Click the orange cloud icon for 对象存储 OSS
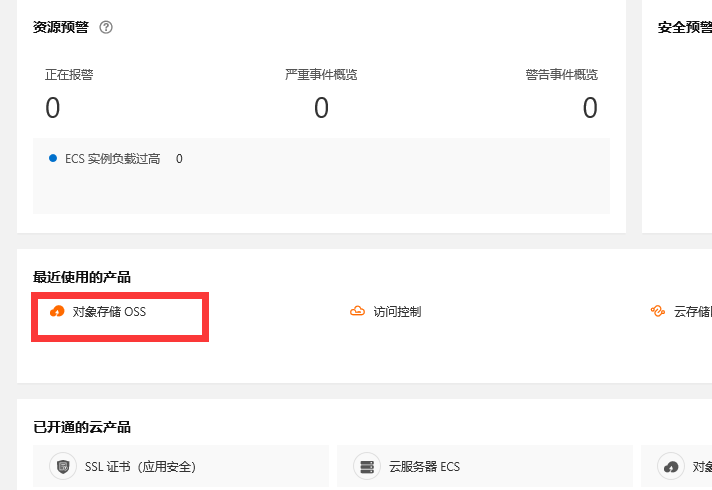The height and width of the screenshot is (490, 712). pos(57,312)
